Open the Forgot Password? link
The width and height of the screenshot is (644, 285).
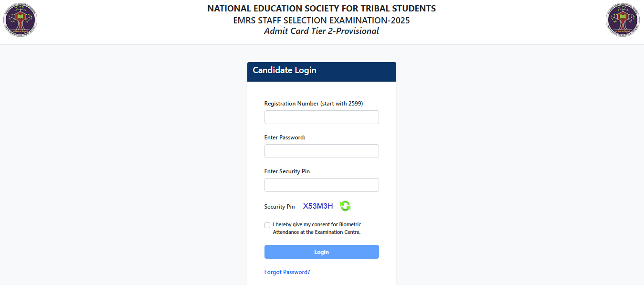coord(287,272)
